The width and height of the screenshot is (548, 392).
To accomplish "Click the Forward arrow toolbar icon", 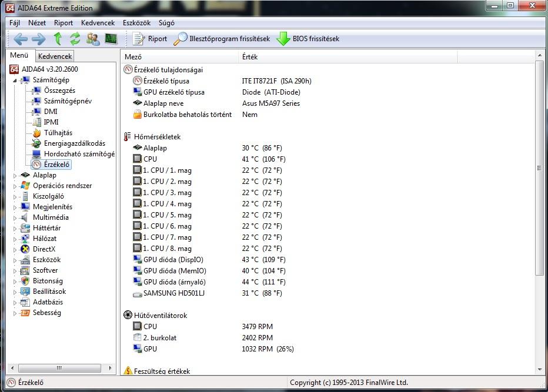I will coord(38,39).
